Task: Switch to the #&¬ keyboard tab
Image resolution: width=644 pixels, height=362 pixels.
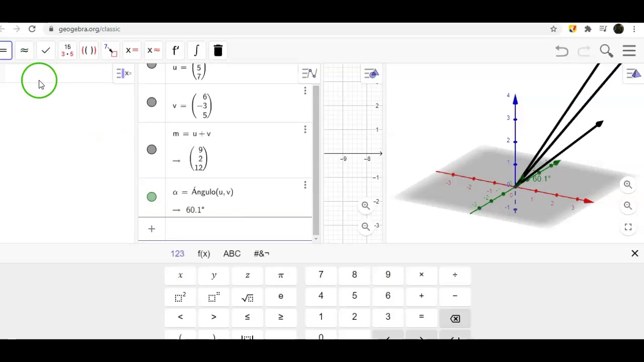Action: click(262, 254)
